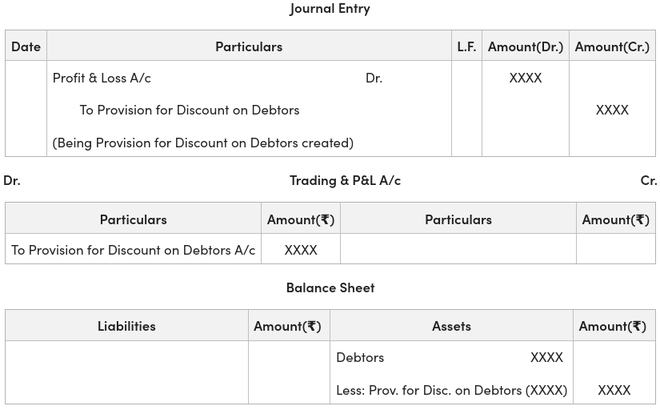Click the Cr. label beside Trading heading
The image size is (660, 410).
point(648,181)
